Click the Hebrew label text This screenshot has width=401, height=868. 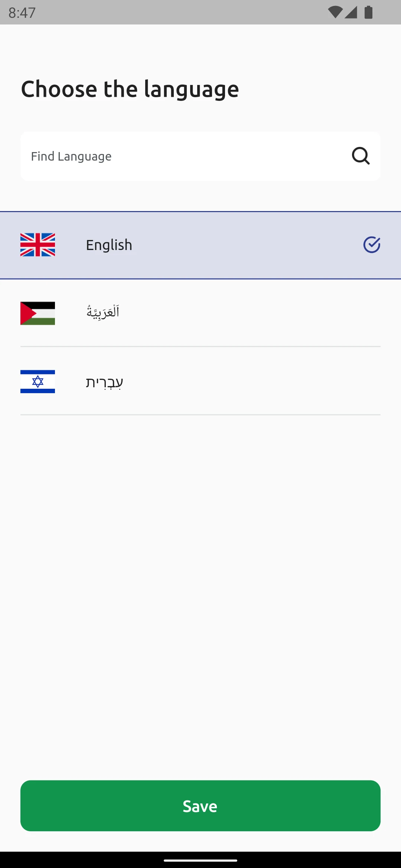104,382
